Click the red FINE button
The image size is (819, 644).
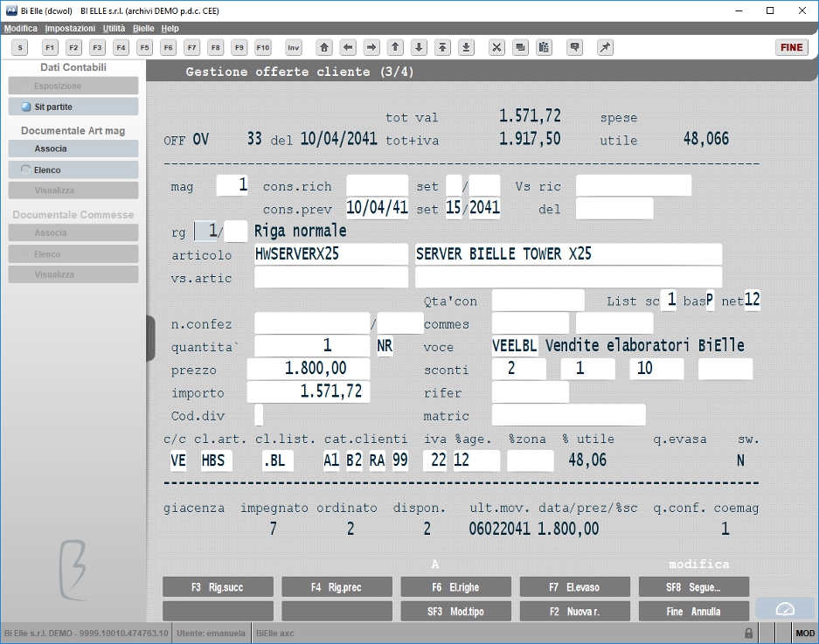[791, 47]
